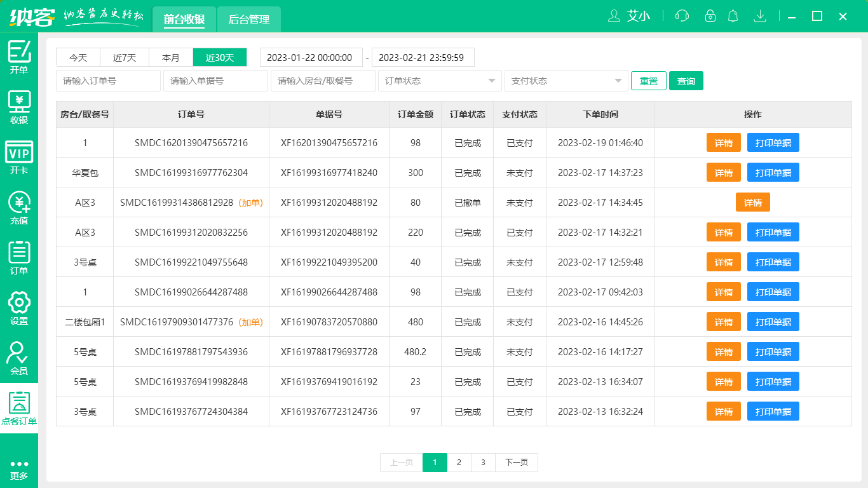Click the start date field 2023-01-22
This screenshot has height=488, width=868.
click(311, 57)
